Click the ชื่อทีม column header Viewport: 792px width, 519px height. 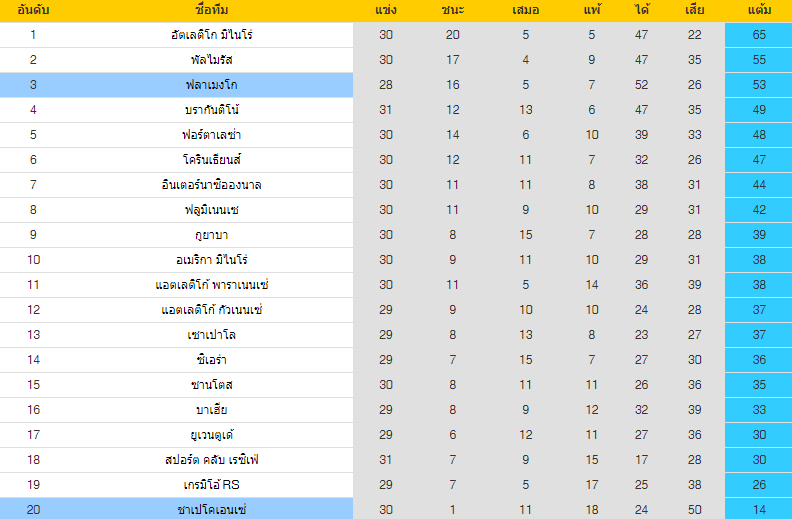211,10
